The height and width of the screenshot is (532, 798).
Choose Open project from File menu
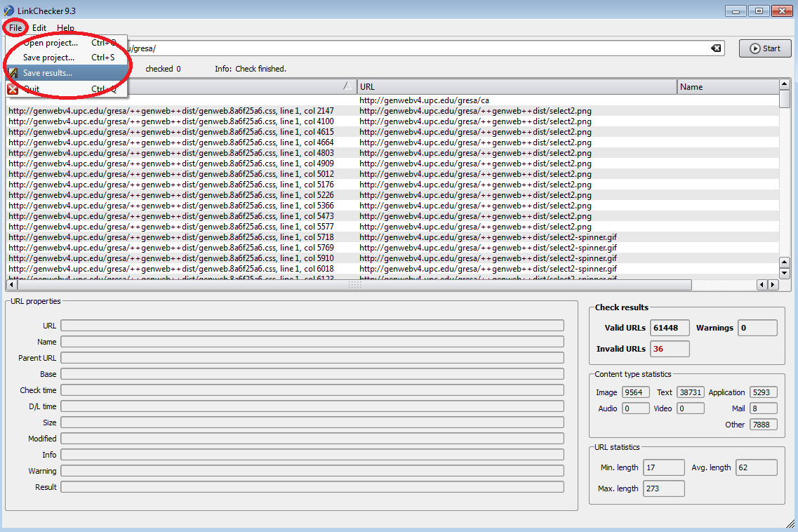click(51, 43)
